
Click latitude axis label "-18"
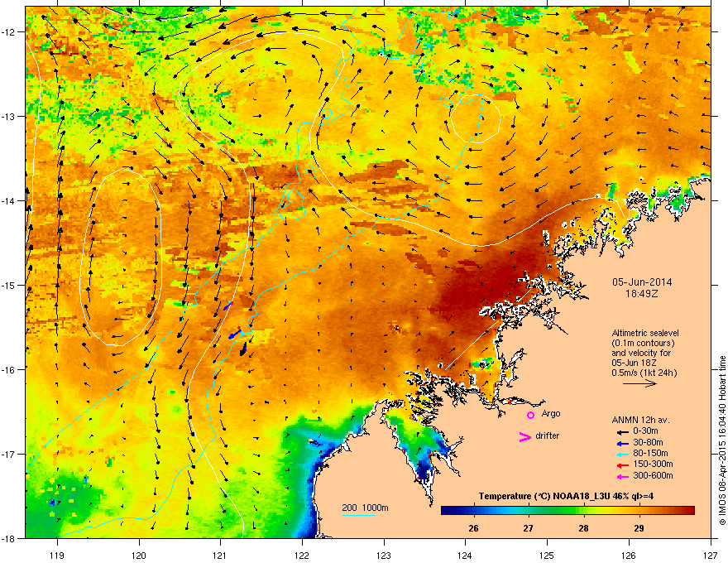tap(8, 538)
